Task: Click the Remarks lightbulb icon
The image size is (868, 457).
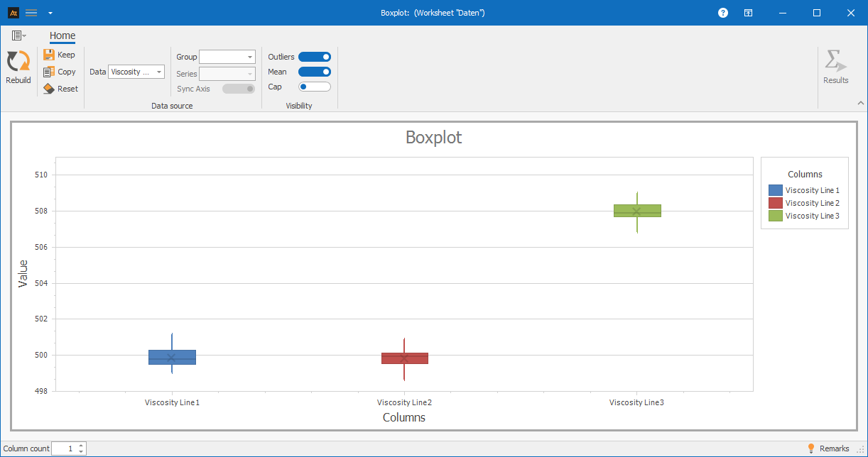Action: [811, 448]
